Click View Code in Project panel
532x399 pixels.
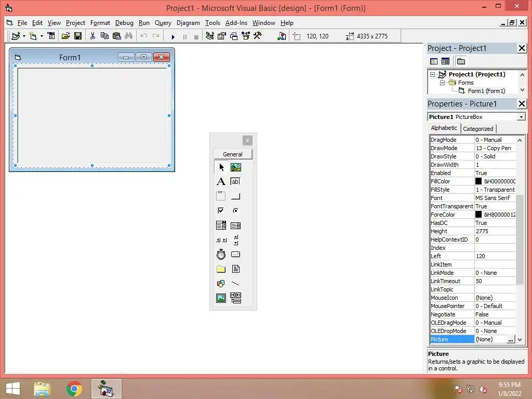(434, 61)
